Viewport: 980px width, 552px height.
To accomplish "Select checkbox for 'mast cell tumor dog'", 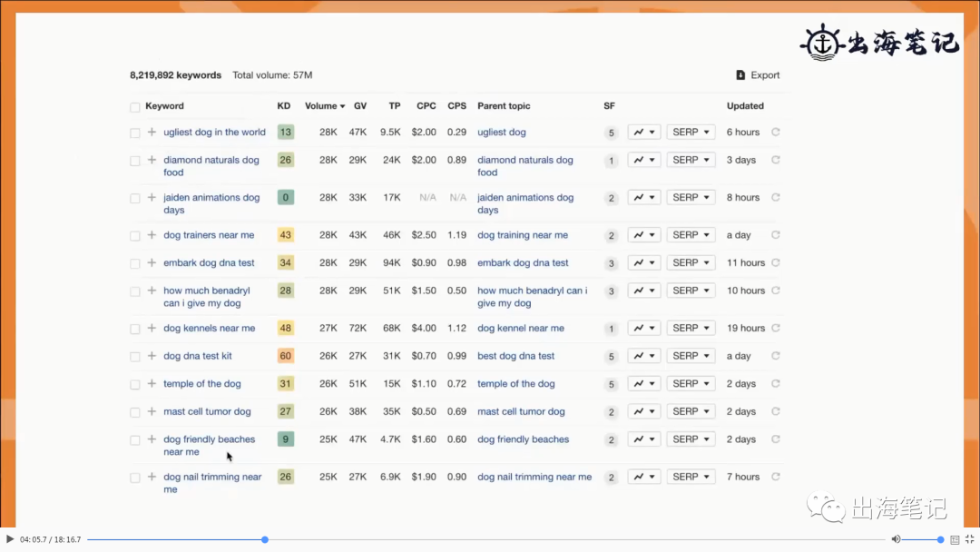I will pyautogui.click(x=135, y=412).
